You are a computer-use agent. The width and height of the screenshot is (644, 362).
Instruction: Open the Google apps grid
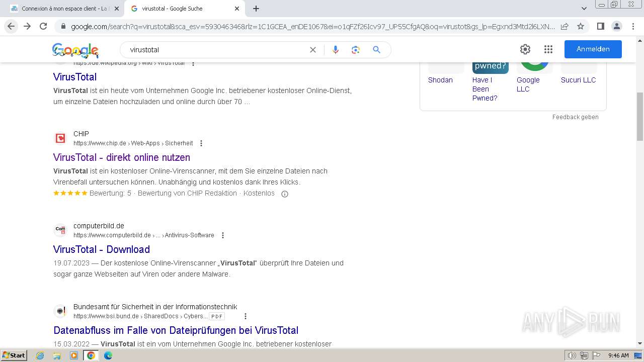tap(548, 49)
